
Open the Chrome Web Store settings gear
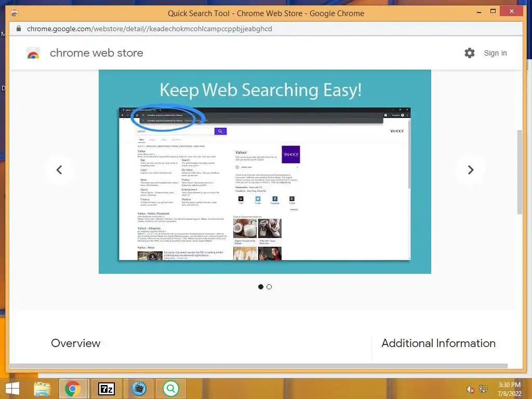click(x=470, y=53)
